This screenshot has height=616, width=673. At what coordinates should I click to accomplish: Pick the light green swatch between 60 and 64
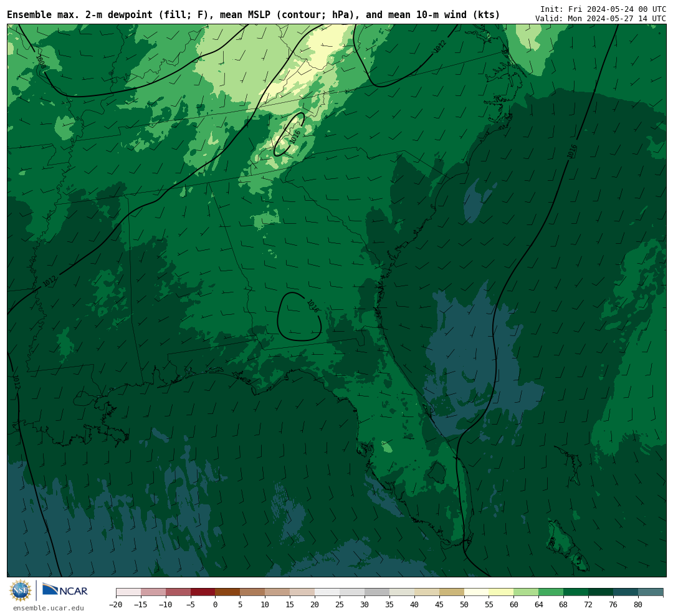tap(526, 592)
